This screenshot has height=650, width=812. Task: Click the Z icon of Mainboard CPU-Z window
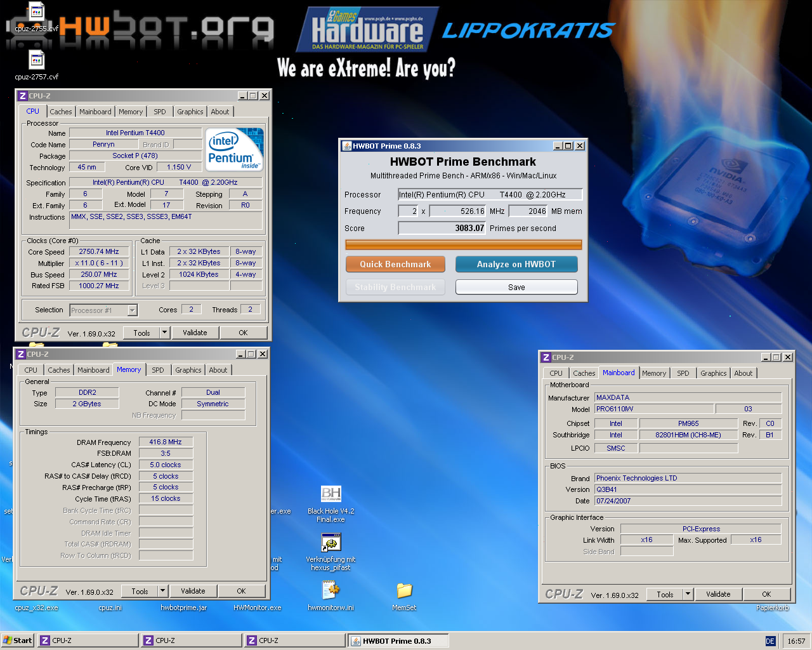coord(546,357)
